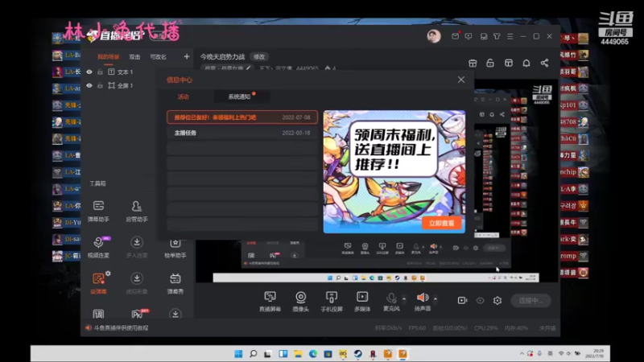Lock the 文本 1 source
Image resolution: width=644 pixels, height=362 pixels.
(100, 72)
